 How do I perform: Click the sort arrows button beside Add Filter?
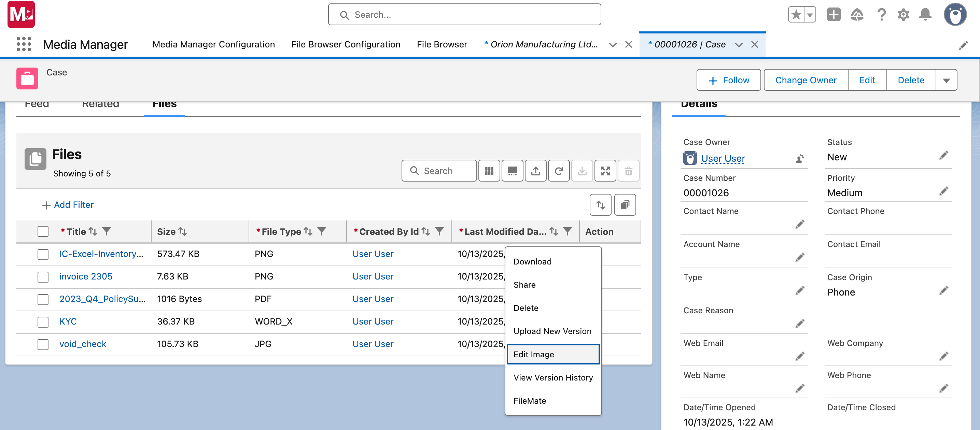click(x=600, y=205)
